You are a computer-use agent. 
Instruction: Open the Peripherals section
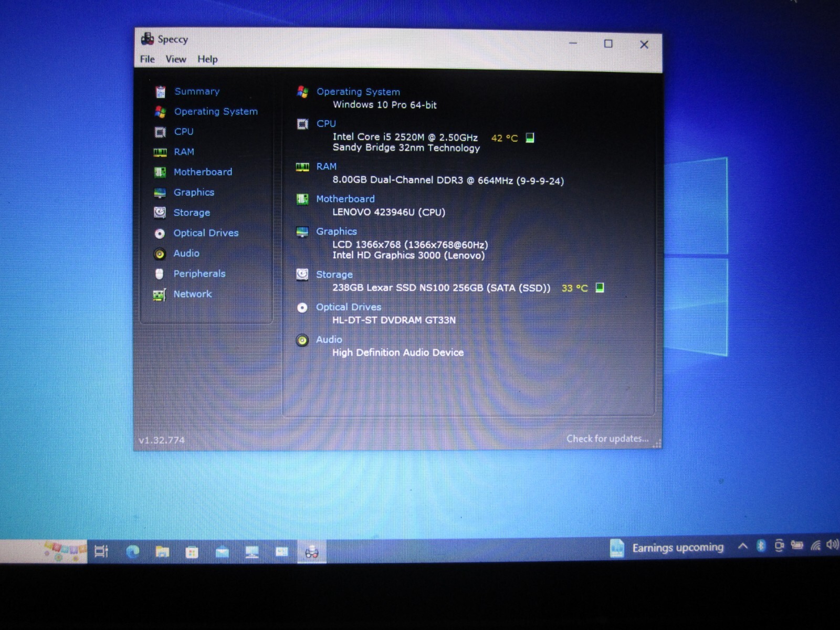pyautogui.click(x=199, y=274)
